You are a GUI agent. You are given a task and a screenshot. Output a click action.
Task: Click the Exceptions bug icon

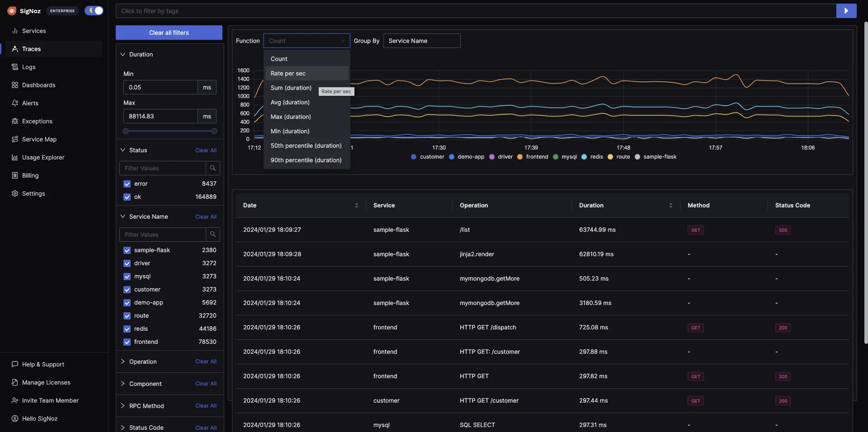coord(15,121)
